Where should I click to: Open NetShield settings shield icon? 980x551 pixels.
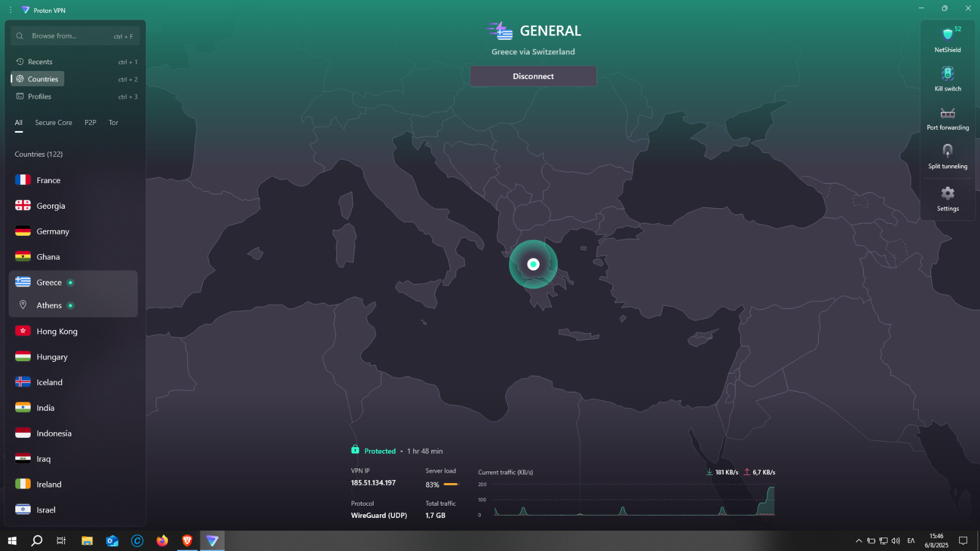(948, 34)
